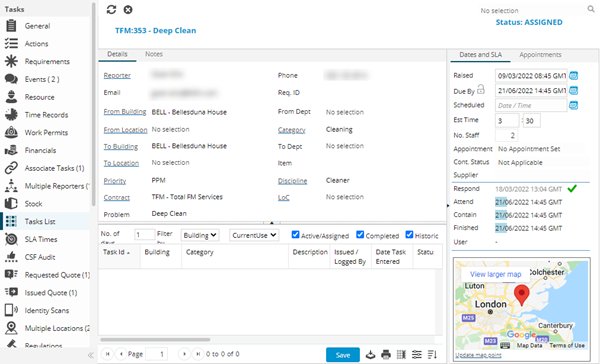Open Events speech bubbles icon
This screenshot has height=364, width=600.
11,79
